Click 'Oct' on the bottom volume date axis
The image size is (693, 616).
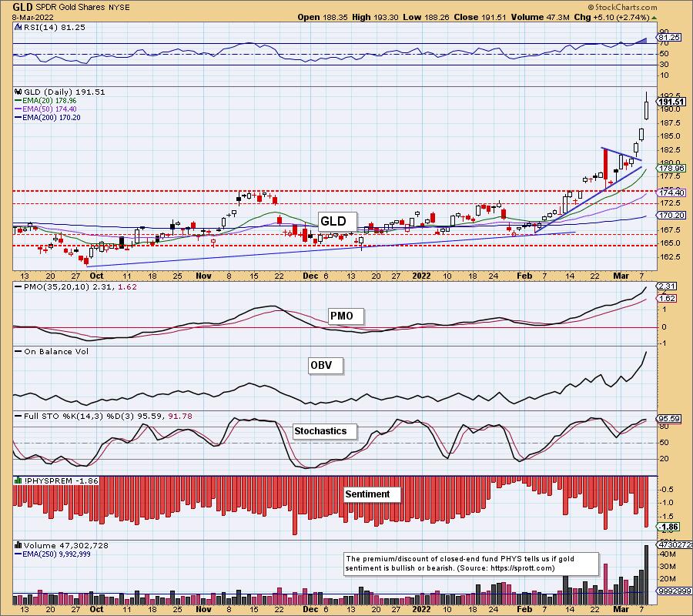96,609
